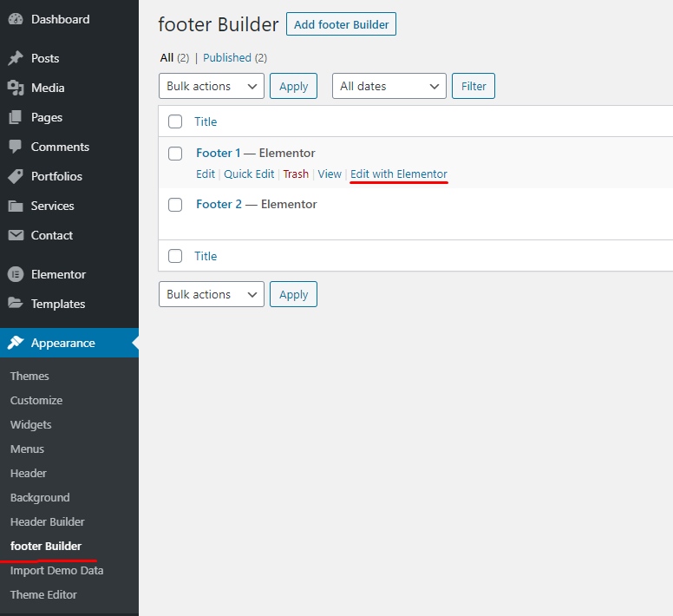Click the Add footer Builder button

[x=341, y=24]
